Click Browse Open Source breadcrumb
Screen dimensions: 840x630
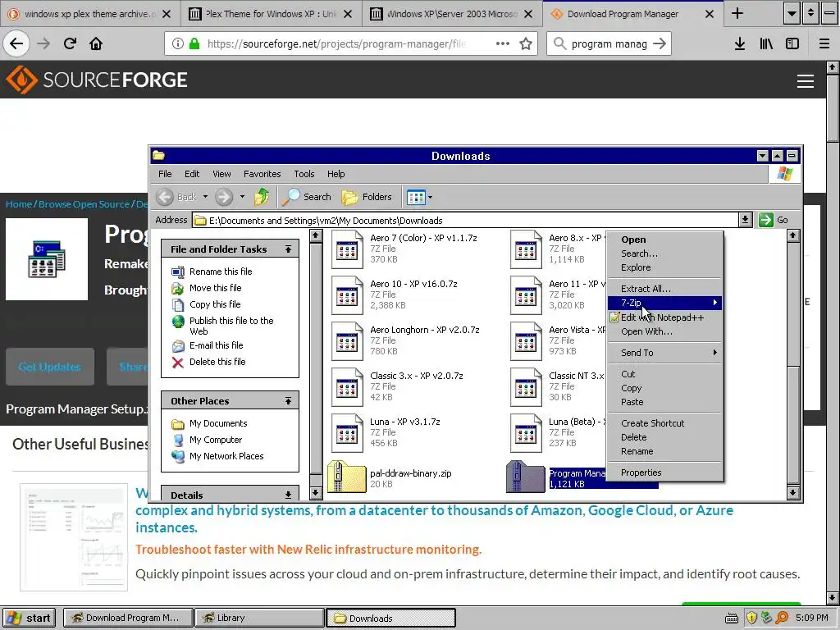(84, 204)
